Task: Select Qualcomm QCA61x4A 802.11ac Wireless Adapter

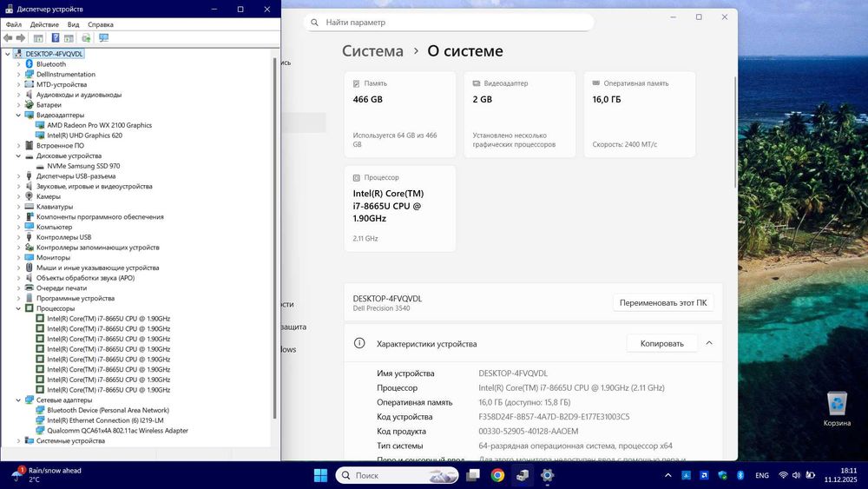Action: pyautogui.click(x=117, y=430)
